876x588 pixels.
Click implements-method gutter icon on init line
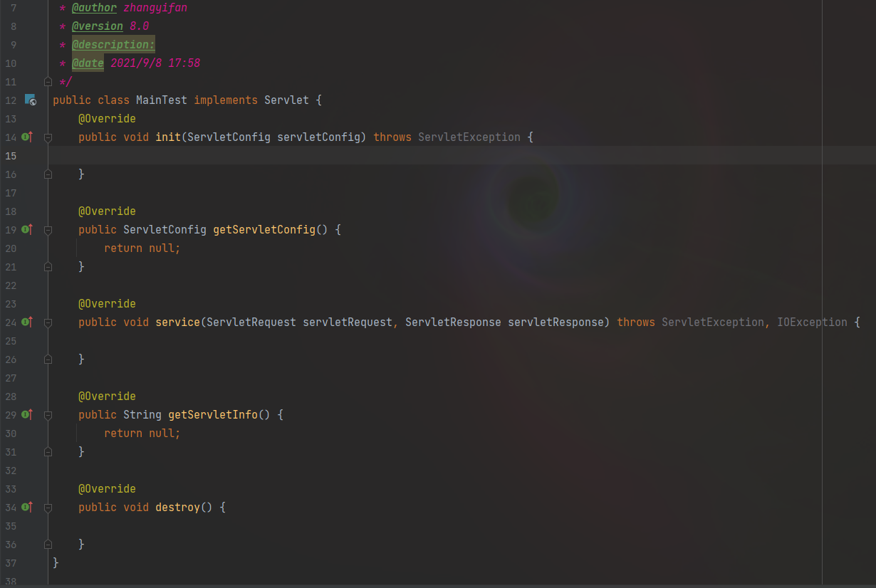point(27,137)
